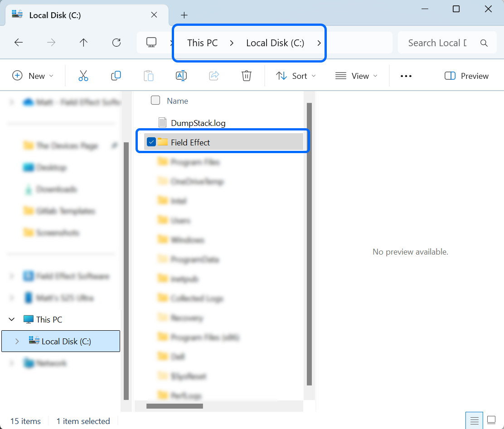
Task: Collapse the This PC tree node
Action: pyautogui.click(x=12, y=319)
